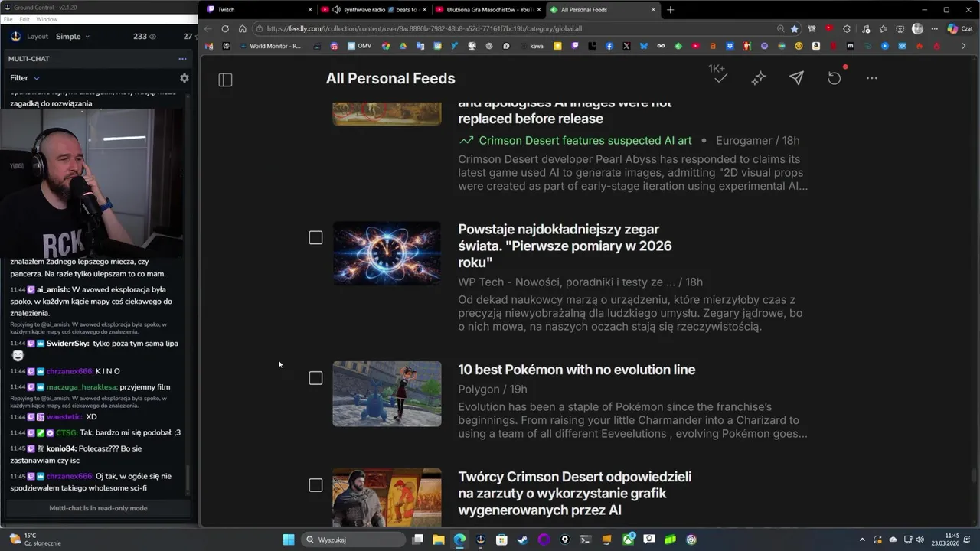
Task: Open Microsoft Edge from taskbar
Action: click(459, 540)
